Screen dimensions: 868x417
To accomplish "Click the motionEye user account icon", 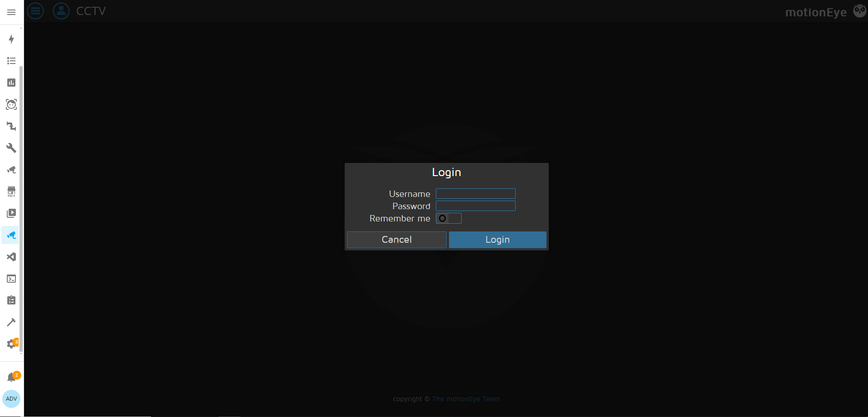I will point(61,11).
